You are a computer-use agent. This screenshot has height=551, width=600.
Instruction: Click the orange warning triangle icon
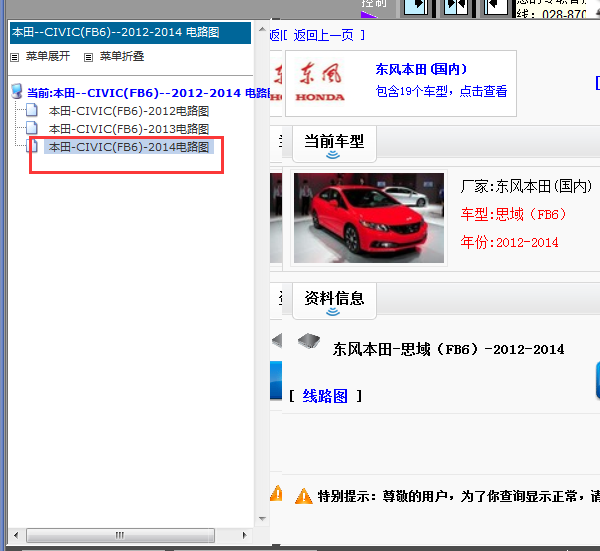(303, 496)
